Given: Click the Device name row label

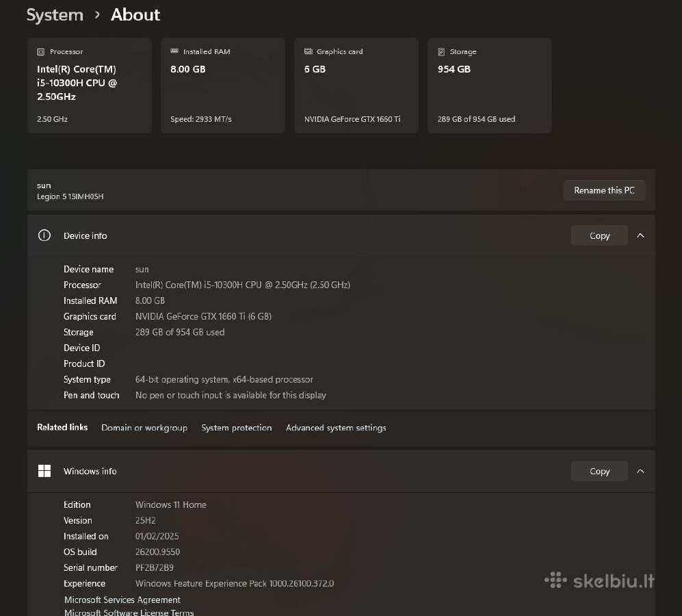Looking at the screenshot, I should click(x=89, y=270).
